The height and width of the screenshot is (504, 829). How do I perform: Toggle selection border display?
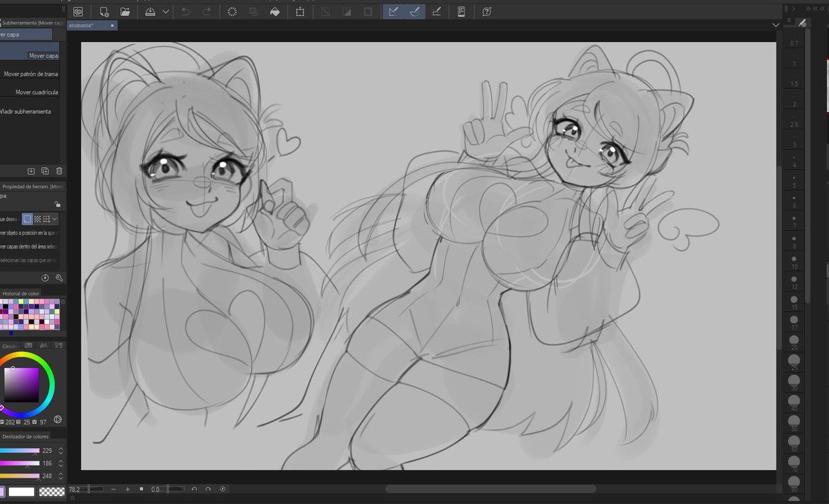(x=368, y=12)
